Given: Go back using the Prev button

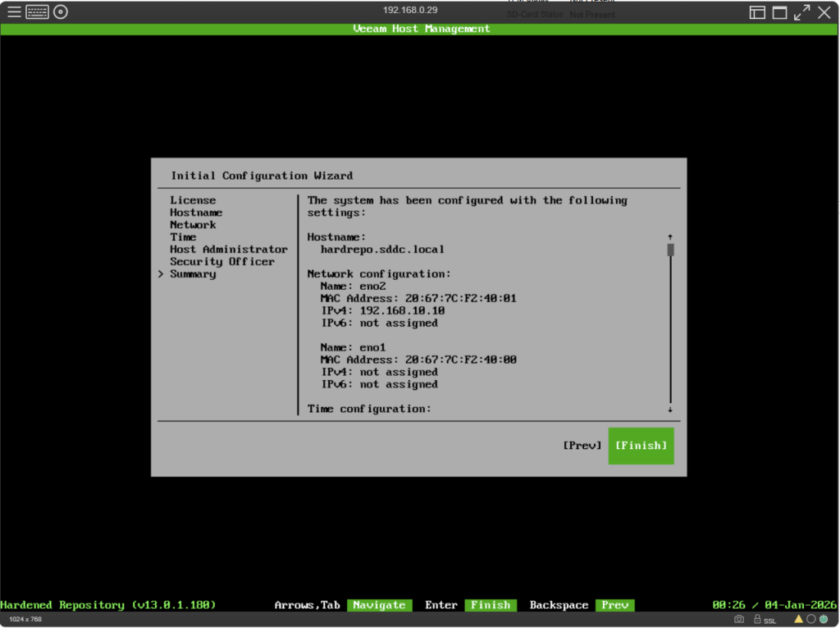Looking at the screenshot, I should (x=582, y=445).
